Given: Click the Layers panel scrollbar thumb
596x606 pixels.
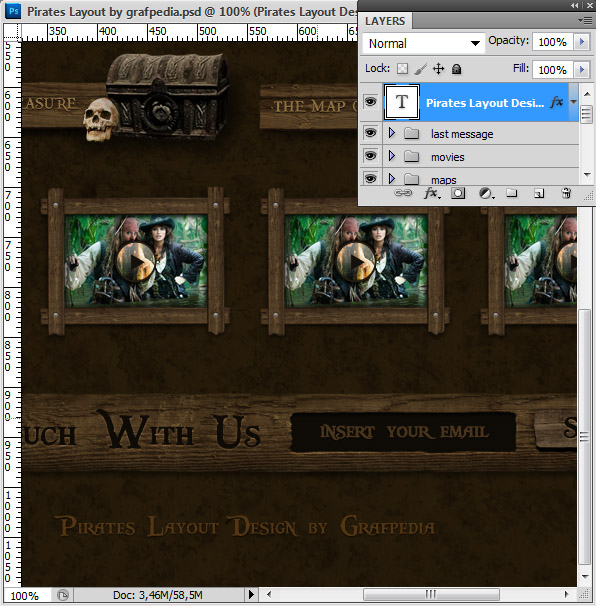Looking at the screenshot, I should (x=587, y=114).
